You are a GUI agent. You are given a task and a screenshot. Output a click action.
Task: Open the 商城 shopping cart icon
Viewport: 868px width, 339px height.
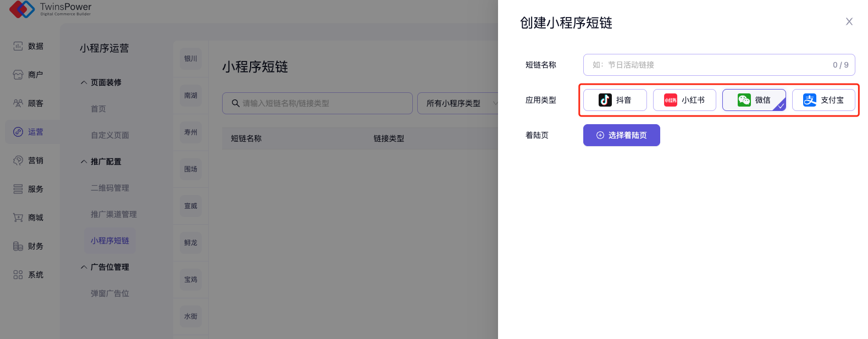pyautogui.click(x=18, y=218)
